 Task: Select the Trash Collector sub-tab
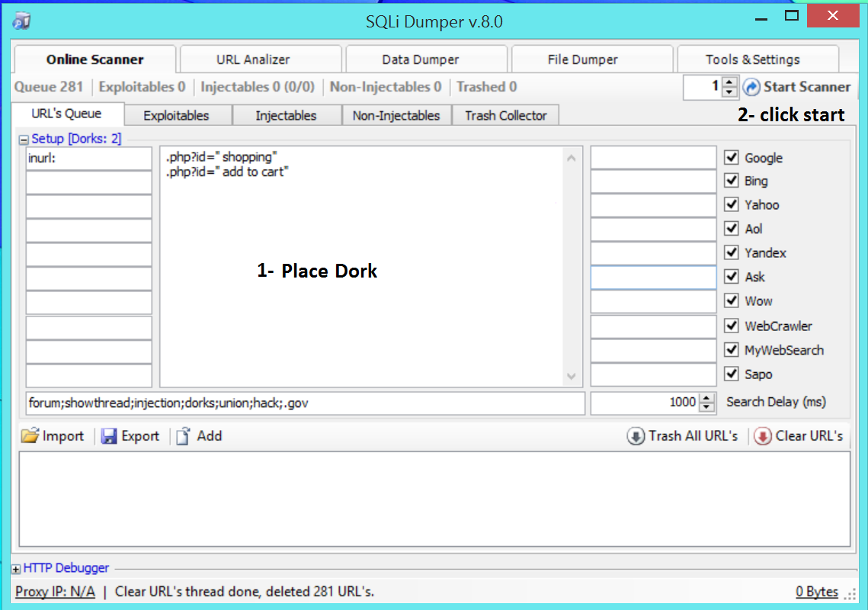click(505, 115)
